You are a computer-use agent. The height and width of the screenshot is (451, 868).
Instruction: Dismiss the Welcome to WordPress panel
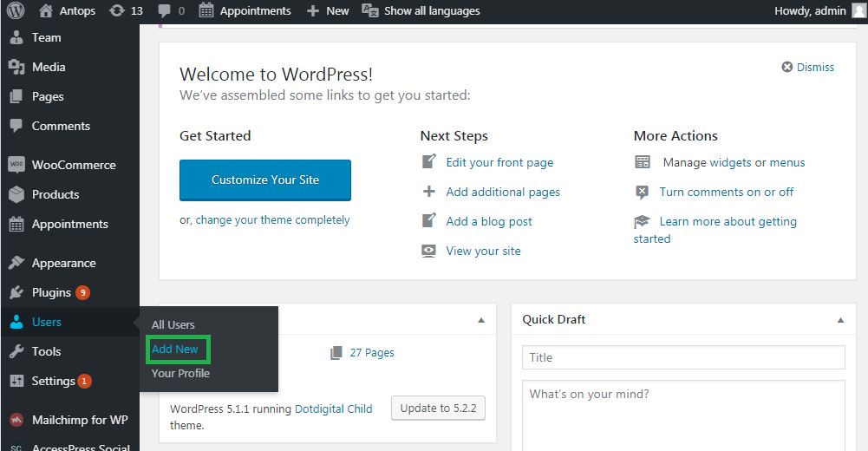click(x=807, y=67)
